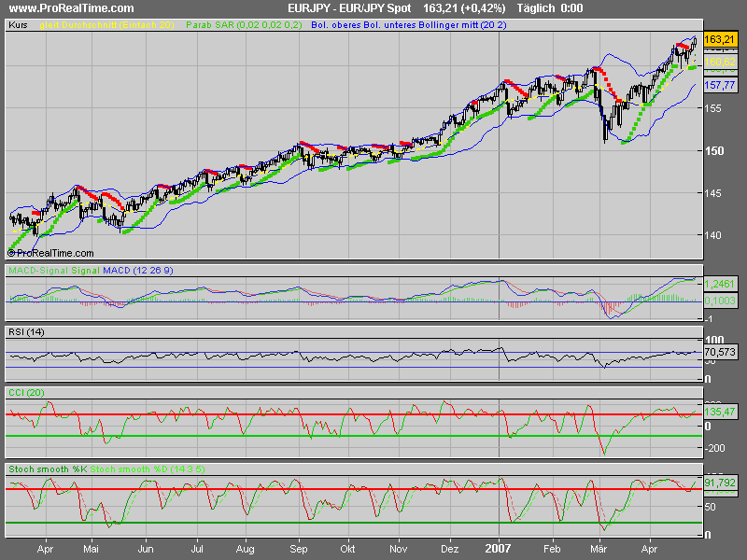Click the 135,47 CCI value box
This screenshot has height=560, width=747.
pyautogui.click(x=719, y=412)
